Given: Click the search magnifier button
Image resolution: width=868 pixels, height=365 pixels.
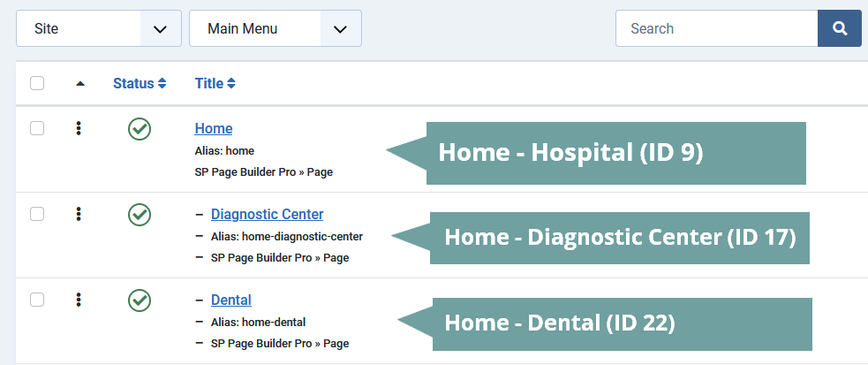Looking at the screenshot, I should click(x=839, y=28).
